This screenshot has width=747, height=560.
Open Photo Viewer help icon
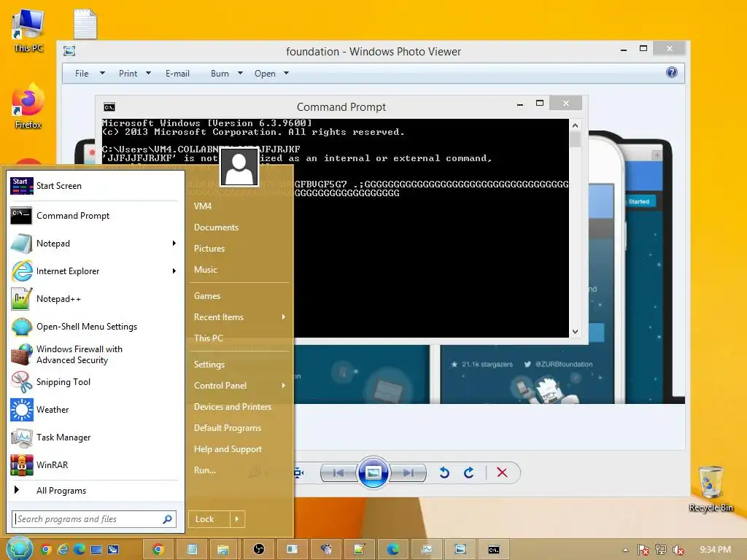click(x=672, y=72)
